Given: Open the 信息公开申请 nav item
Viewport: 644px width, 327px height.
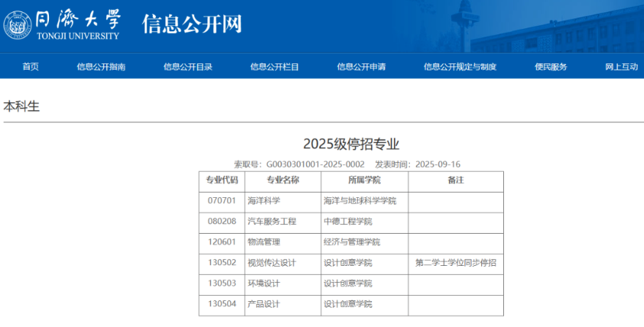Looking at the screenshot, I should [x=361, y=66].
